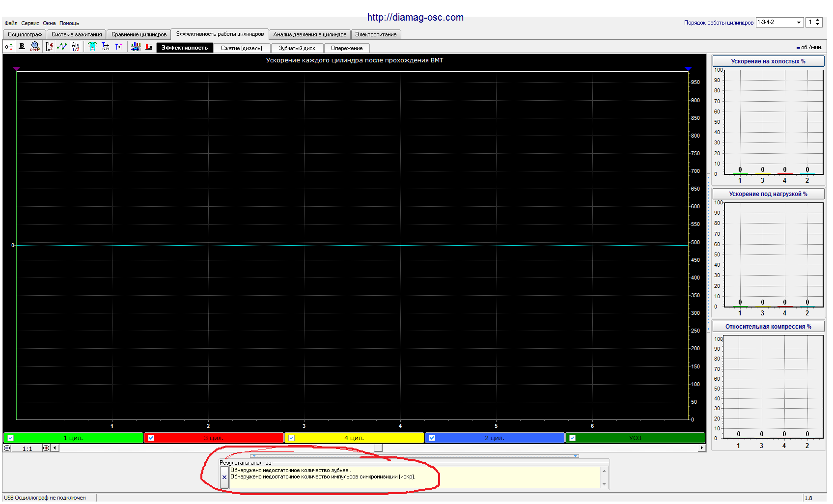Toggle the 2 цил. checkbox
This screenshot has width=833, height=504.
(x=432, y=438)
